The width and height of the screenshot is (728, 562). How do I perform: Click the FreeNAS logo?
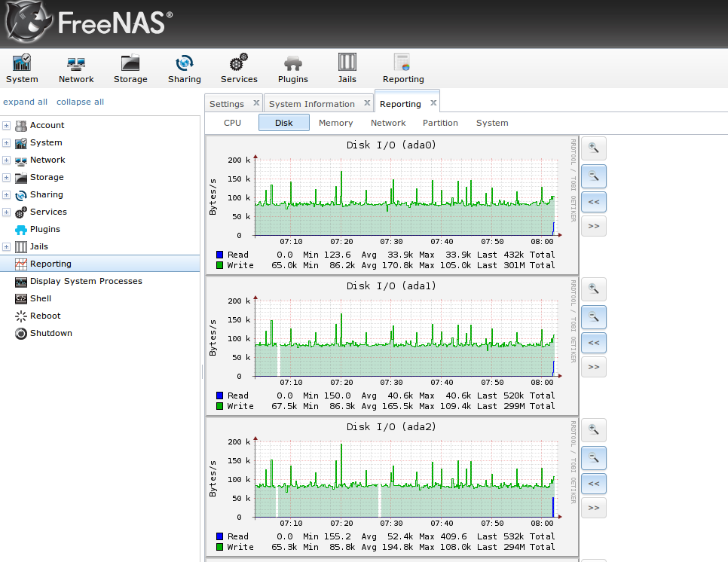coord(89,21)
